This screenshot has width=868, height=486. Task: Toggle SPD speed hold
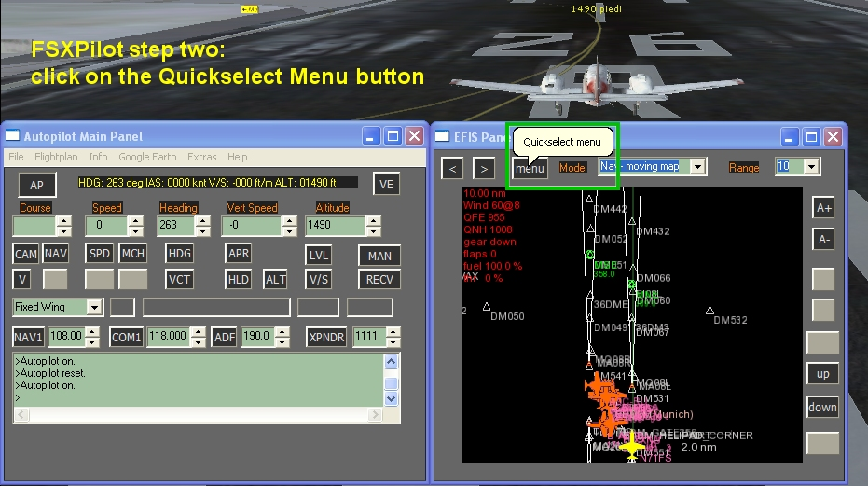[100, 254]
